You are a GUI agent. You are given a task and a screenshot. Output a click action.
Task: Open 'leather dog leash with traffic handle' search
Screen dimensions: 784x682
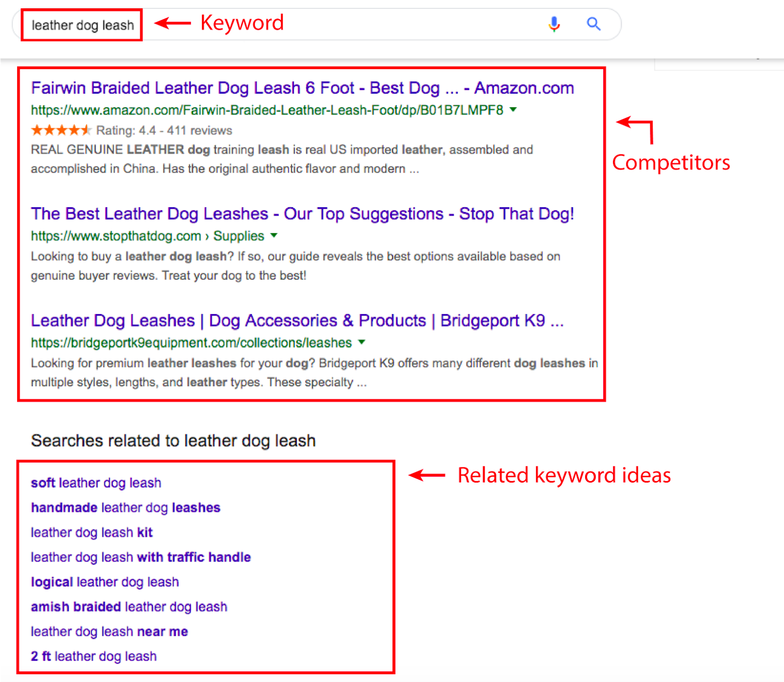(x=141, y=557)
